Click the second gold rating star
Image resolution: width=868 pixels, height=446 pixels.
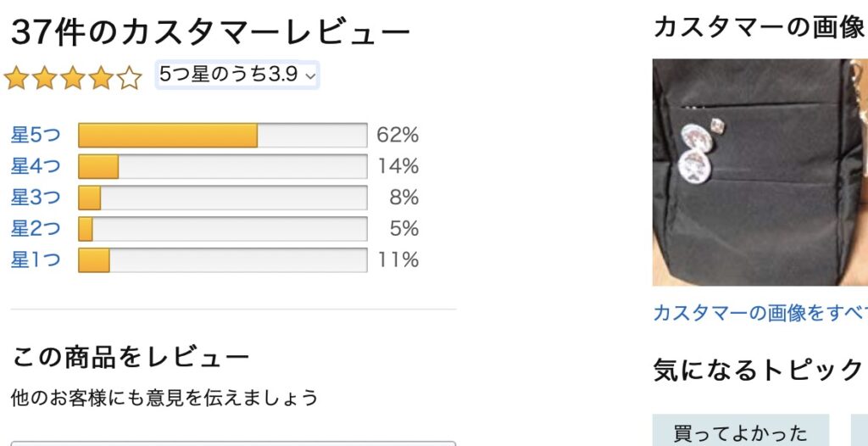click(x=45, y=77)
